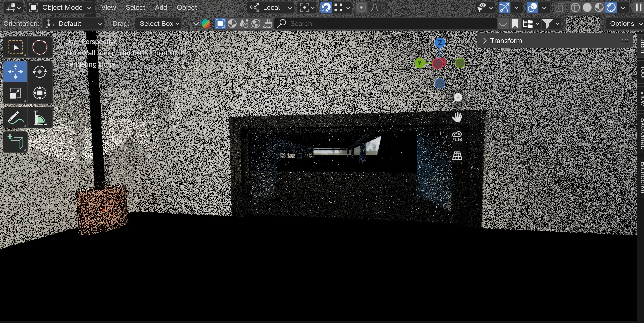
Task: Toggle X-ray button
Action: point(559,7)
